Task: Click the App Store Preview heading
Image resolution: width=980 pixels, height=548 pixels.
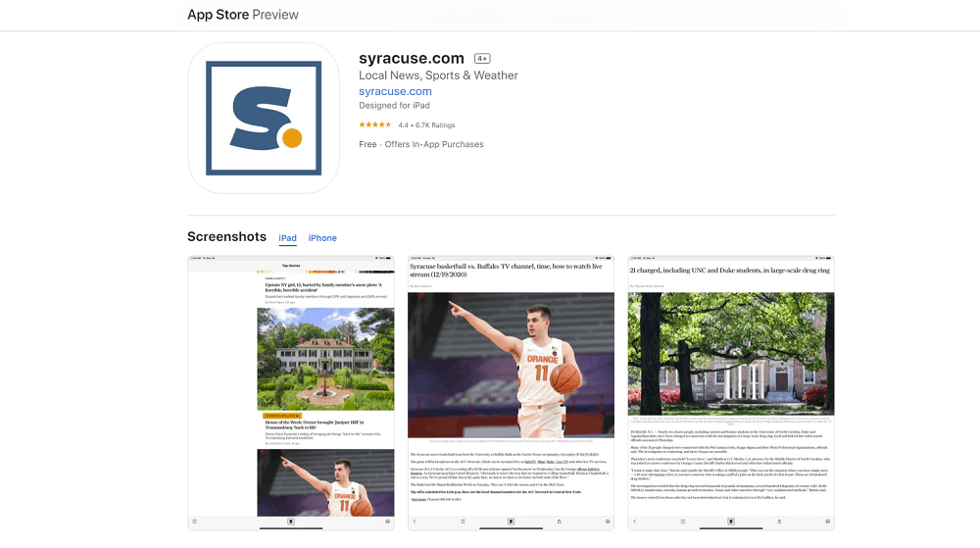Action: click(243, 15)
